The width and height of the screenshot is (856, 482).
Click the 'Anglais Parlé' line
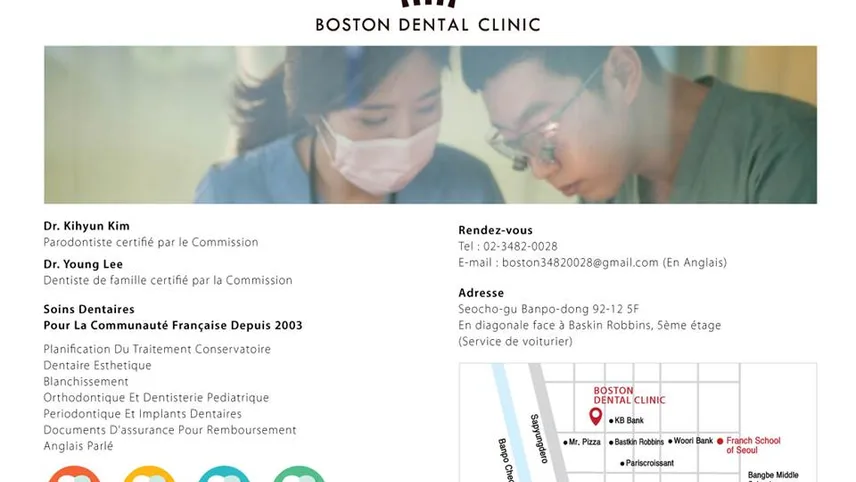79,447
